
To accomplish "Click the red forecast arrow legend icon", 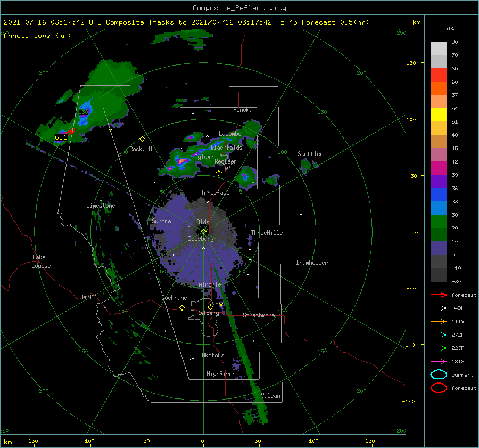I will pos(439,295).
